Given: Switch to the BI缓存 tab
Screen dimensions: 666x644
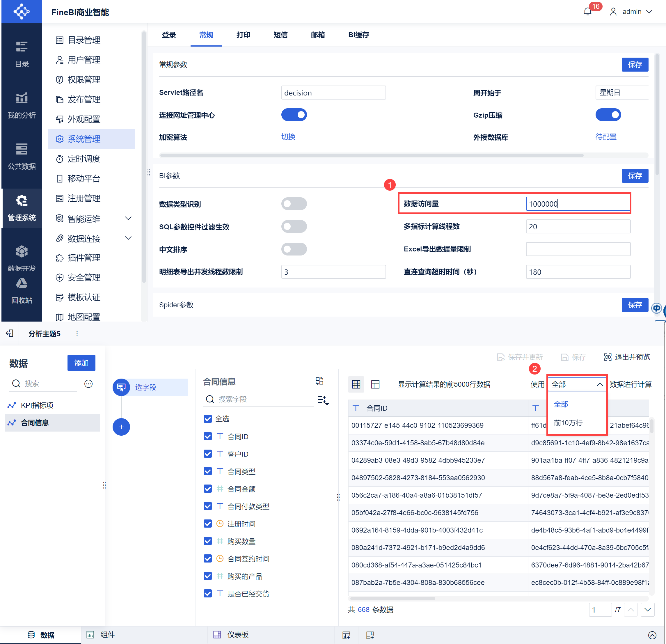Looking at the screenshot, I should coord(358,35).
